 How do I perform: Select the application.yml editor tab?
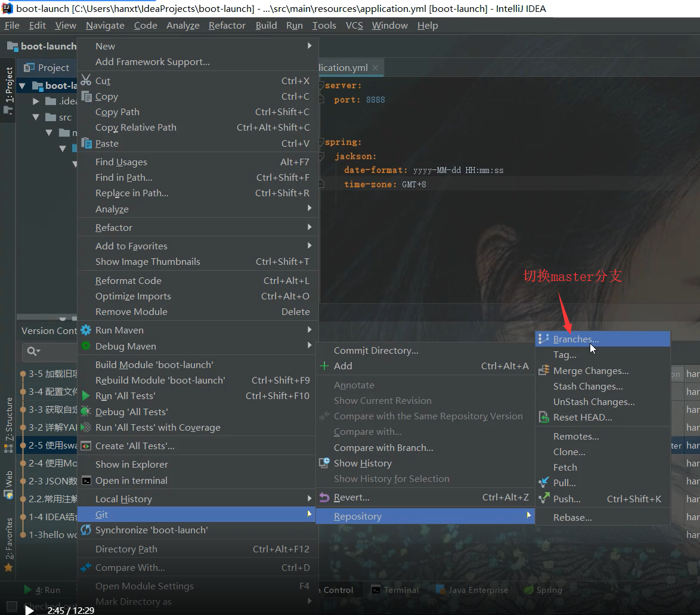(343, 67)
